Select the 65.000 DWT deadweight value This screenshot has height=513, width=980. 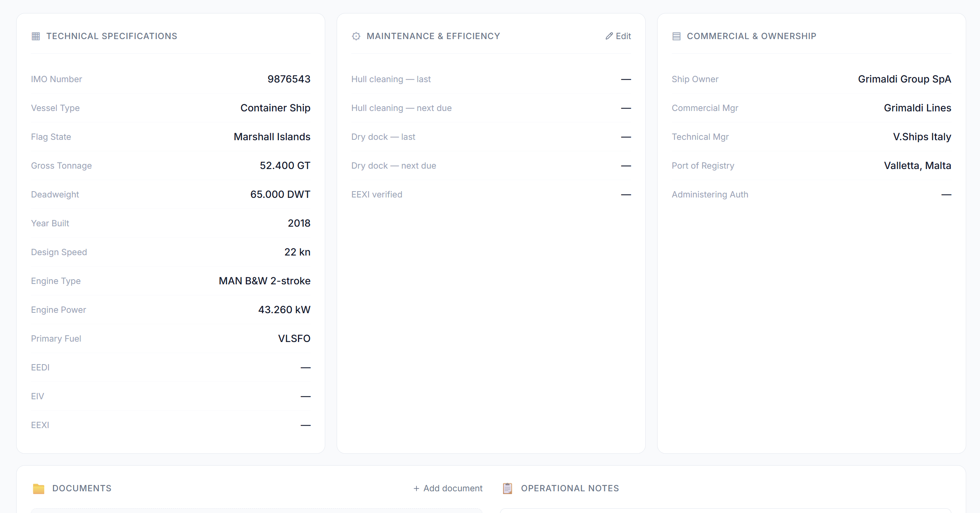coord(280,194)
